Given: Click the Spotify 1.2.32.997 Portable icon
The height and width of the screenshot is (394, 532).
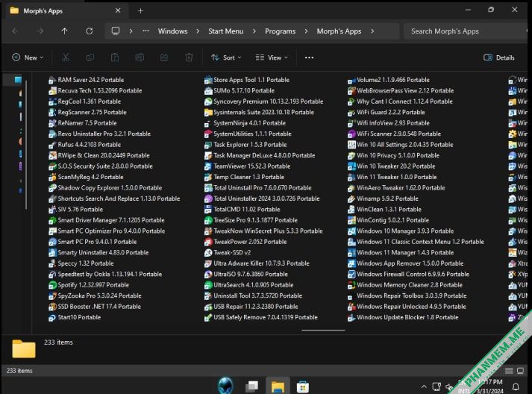Looking at the screenshot, I should (52, 285).
